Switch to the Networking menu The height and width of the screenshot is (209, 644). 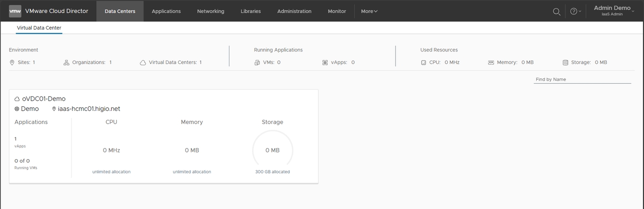pos(211,11)
